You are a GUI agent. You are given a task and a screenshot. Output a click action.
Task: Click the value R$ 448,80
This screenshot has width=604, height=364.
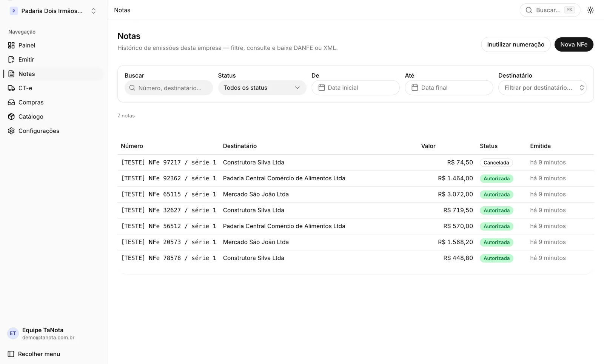point(458,258)
